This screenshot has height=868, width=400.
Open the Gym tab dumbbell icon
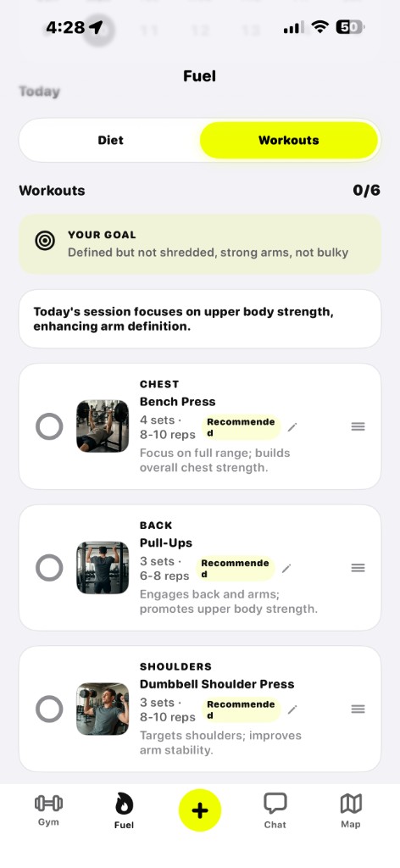48,804
